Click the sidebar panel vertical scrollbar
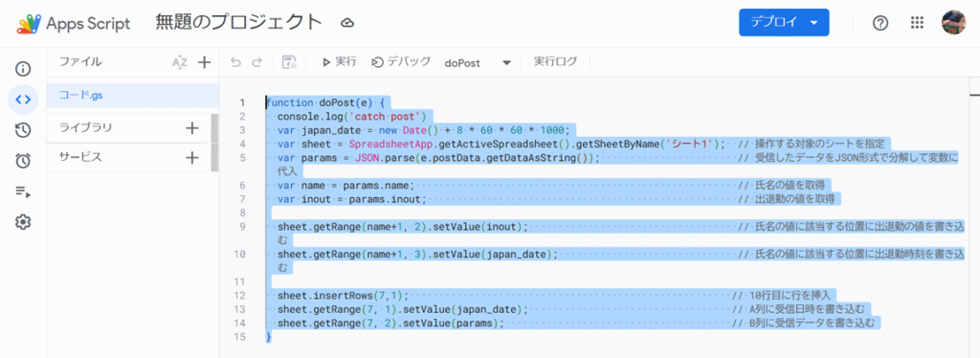Screen dimensions: 980x358 tap(214, 143)
